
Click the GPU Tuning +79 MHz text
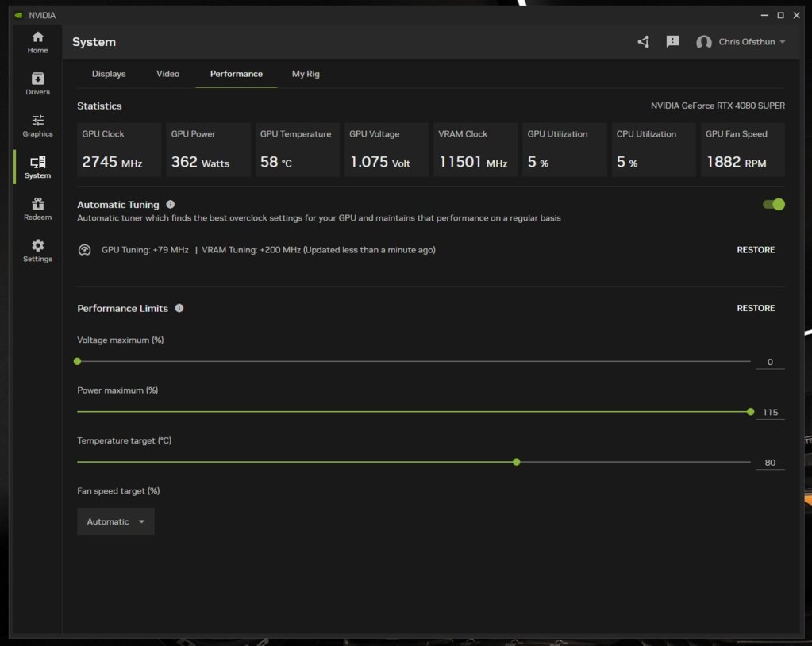pos(145,250)
